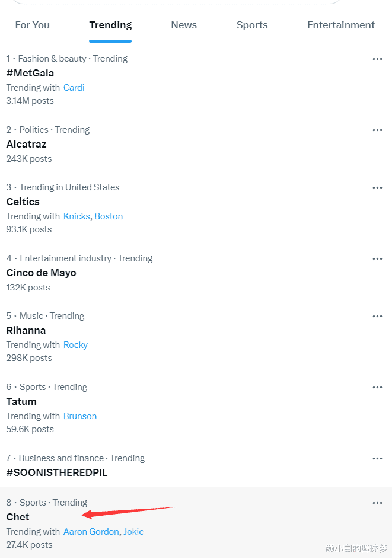The image size is (392, 559).
Task: Switch to the For You tab
Action: click(x=33, y=25)
